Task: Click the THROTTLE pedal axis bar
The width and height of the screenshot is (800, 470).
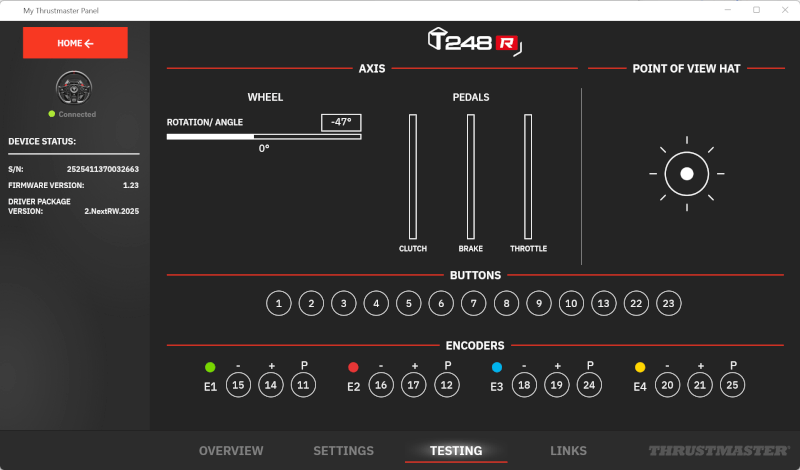Action: (528, 177)
